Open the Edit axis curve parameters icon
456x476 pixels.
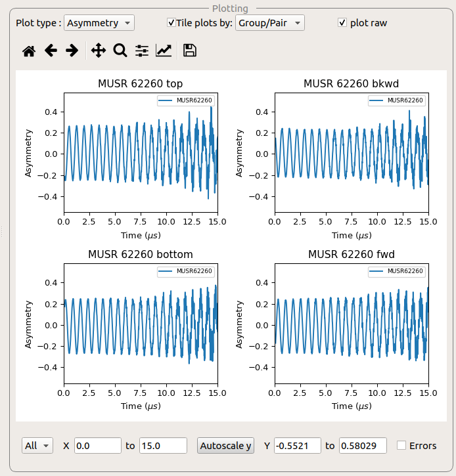(164, 51)
